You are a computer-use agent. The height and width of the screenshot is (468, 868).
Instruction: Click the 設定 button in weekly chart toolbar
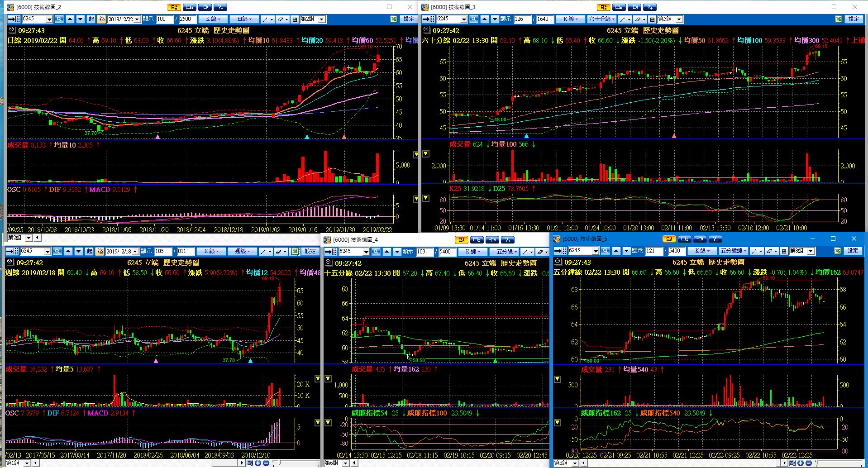point(310,251)
